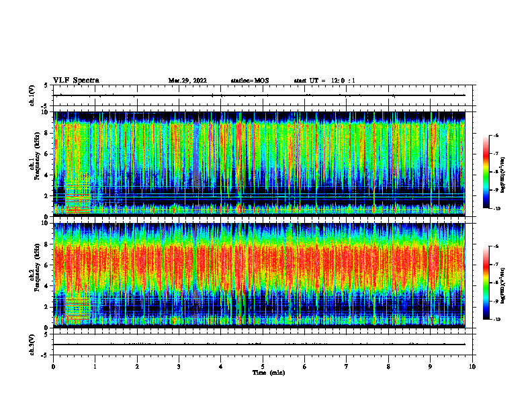Click the ch.3 voltage waveform strip
532x411 pixels.
point(263,345)
